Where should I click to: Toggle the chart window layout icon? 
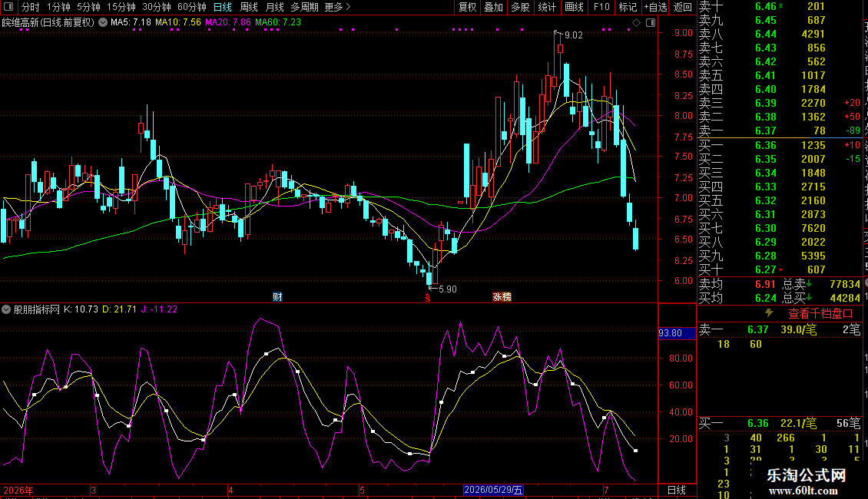pos(651,23)
